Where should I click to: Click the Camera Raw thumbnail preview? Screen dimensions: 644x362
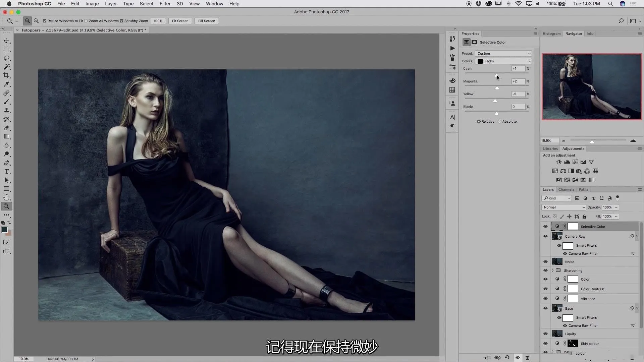(557, 236)
